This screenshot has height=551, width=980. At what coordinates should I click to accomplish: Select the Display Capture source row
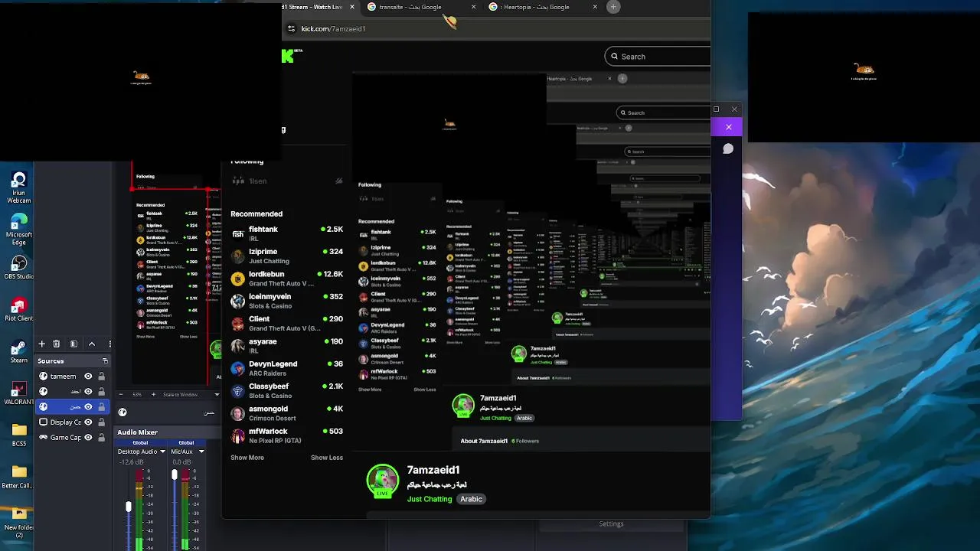[x=71, y=422]
